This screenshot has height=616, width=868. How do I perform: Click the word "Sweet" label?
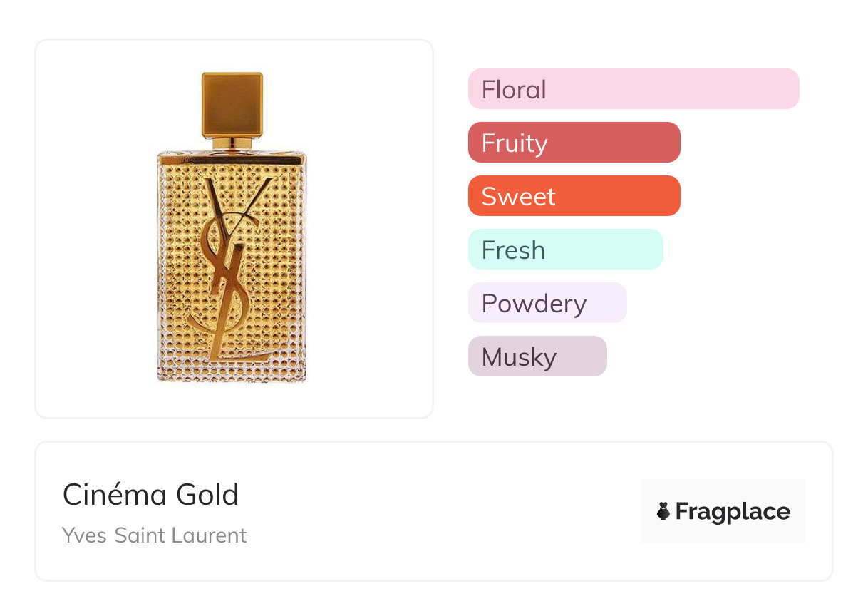coord(518,197)
